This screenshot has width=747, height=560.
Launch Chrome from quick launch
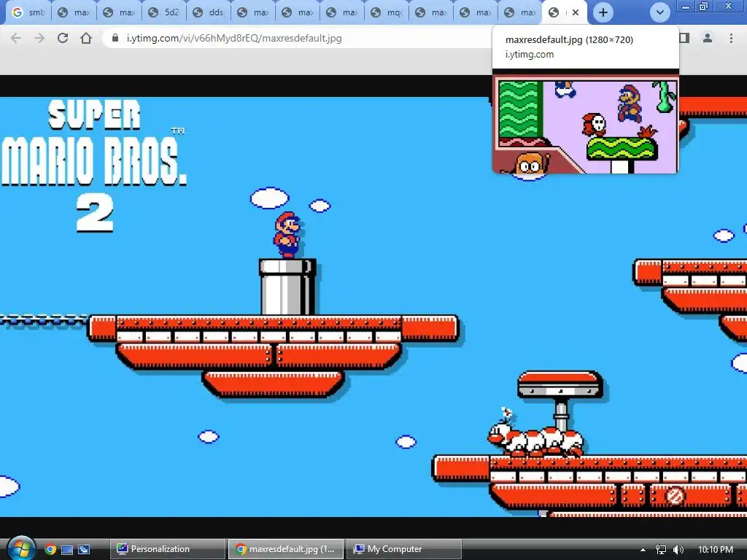[x=50, y=549]
